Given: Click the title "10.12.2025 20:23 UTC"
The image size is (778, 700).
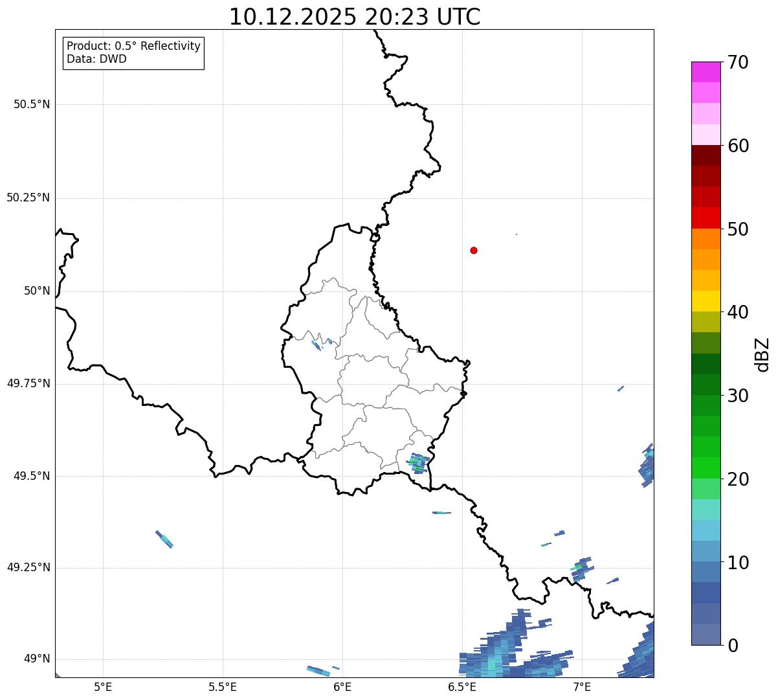Looking at the screenshot, I should [355, 17].
